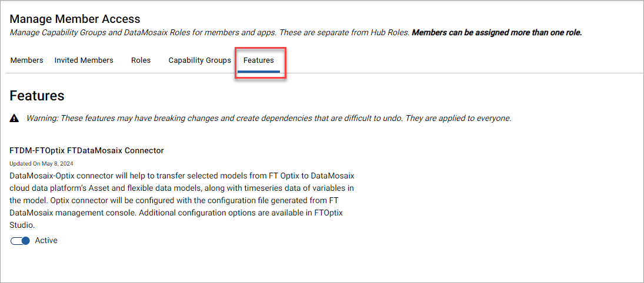Click the breaking changes warning message text
Viewport: 644px width, 283px height.
pos(269,119)
